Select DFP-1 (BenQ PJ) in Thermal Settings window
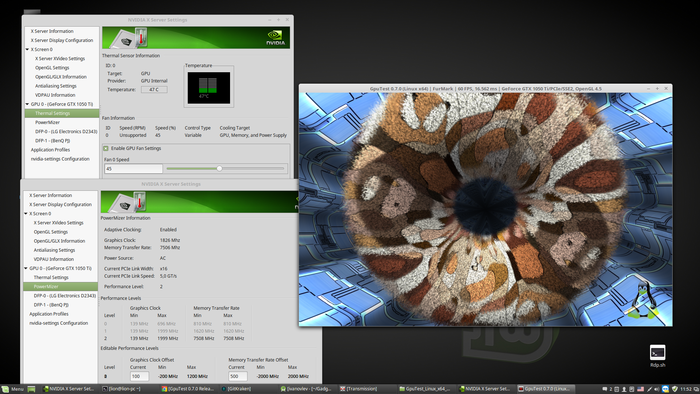Screen dimensions: 700x394 click(x=52, y=141)
